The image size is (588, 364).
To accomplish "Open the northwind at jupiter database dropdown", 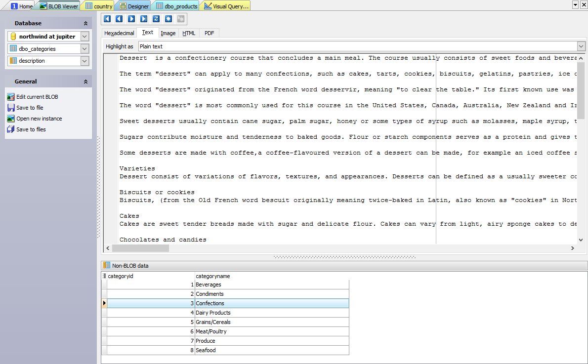I will (x=84, y=37).
